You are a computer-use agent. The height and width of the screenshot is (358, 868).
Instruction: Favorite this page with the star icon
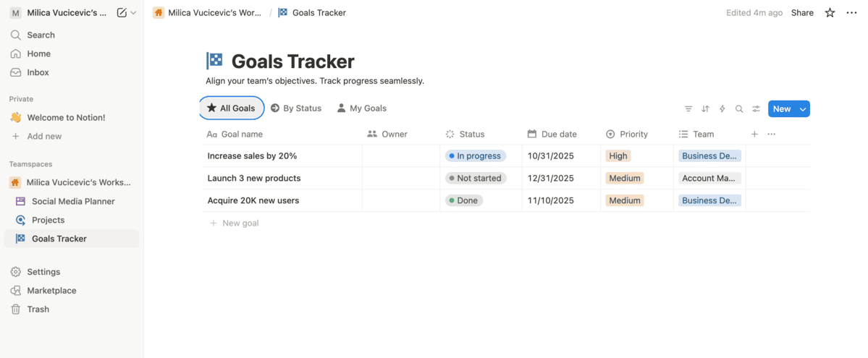point(830,13)
